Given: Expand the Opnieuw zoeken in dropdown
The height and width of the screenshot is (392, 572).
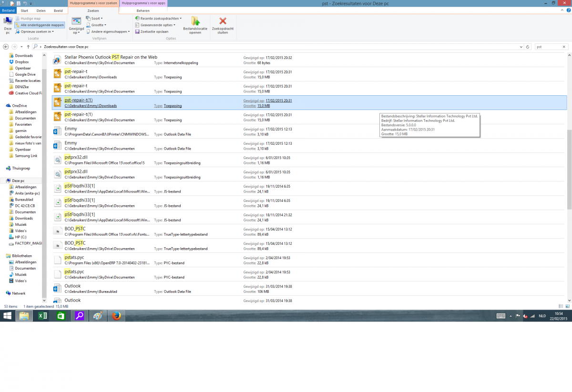Looking at the screenshot, I should pos(35,31).
